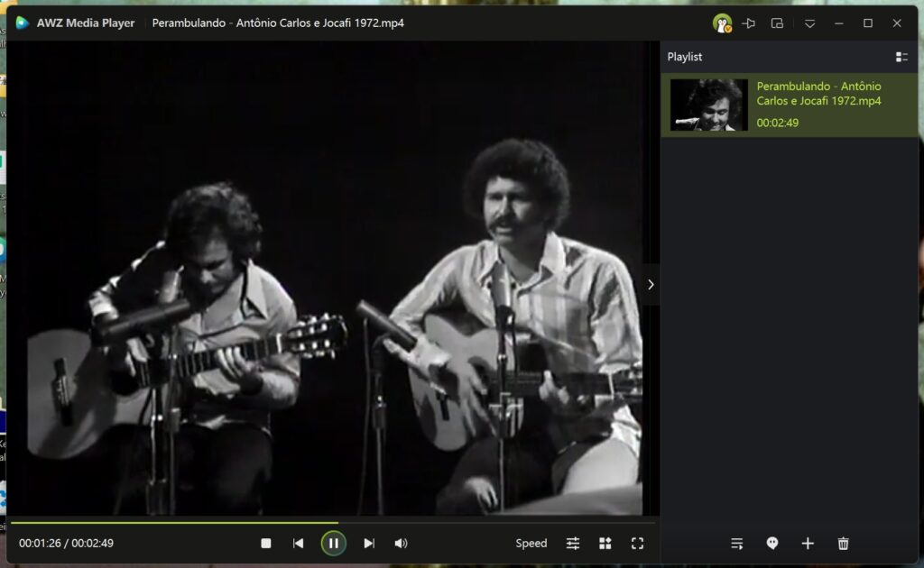Switch the playlist view mode
This screenshot has height=568, width=924.
coord(901,57)
